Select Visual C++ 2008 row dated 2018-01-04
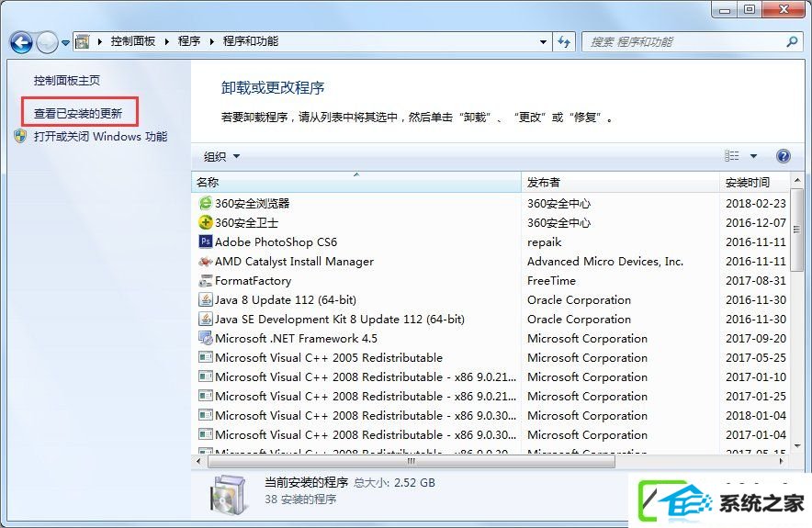 491,416
